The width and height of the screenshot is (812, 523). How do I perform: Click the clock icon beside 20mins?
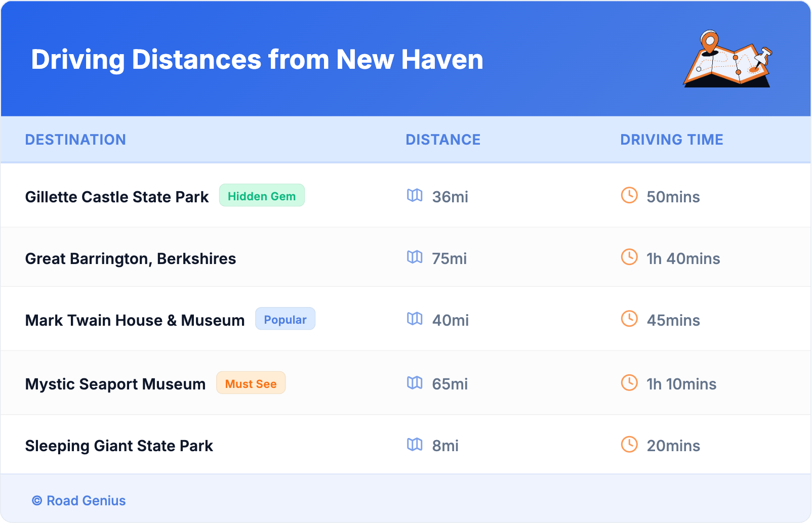[x=629, y=444]
